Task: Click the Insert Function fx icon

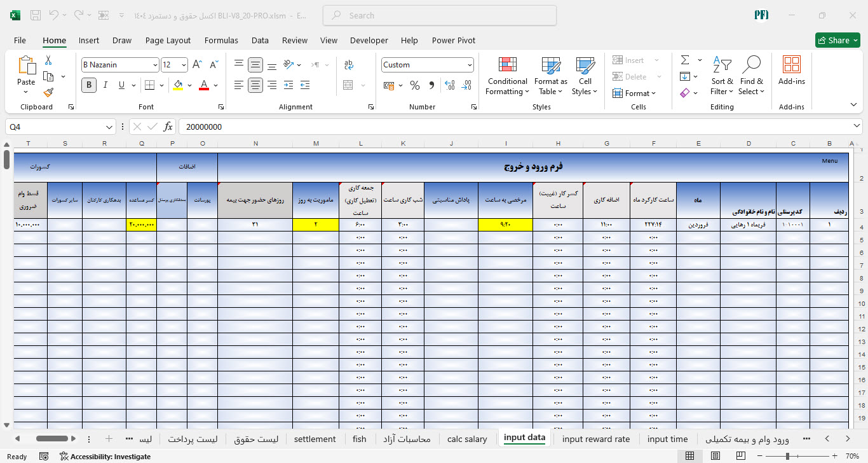Action: [x=168, y=127]
